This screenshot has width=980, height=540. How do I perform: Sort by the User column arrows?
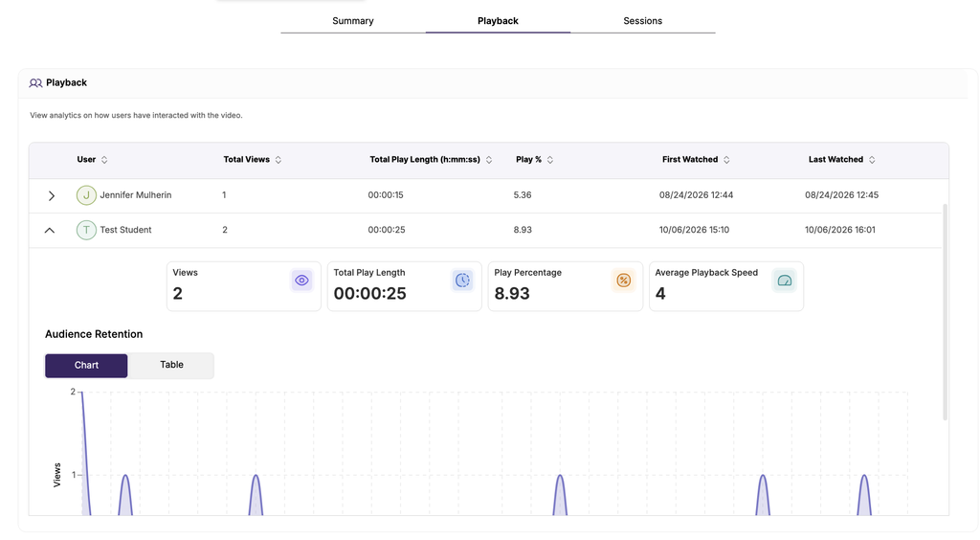click(104, 160)
